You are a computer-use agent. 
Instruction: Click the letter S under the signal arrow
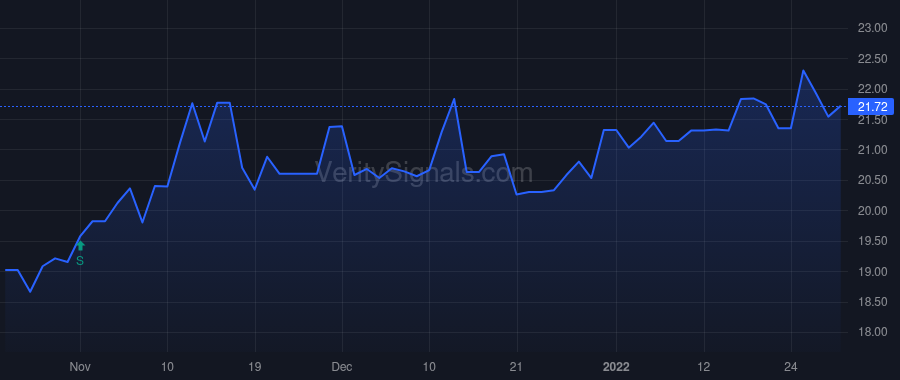coord(80,261)
